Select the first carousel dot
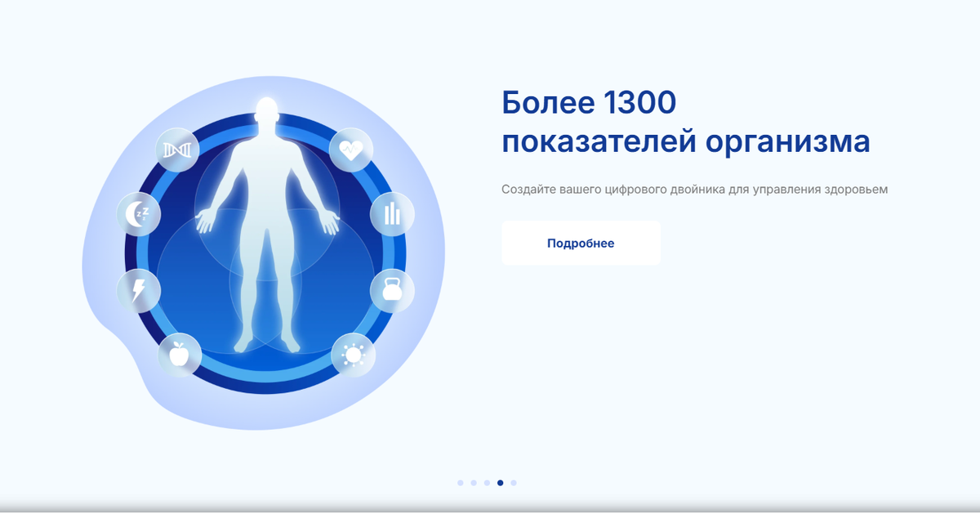 461,484
